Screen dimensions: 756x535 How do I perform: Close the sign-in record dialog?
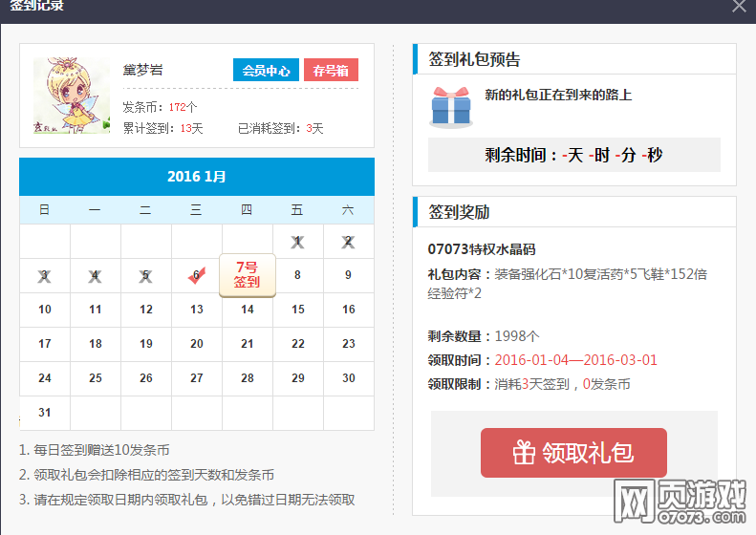click(x=739, y=6)
